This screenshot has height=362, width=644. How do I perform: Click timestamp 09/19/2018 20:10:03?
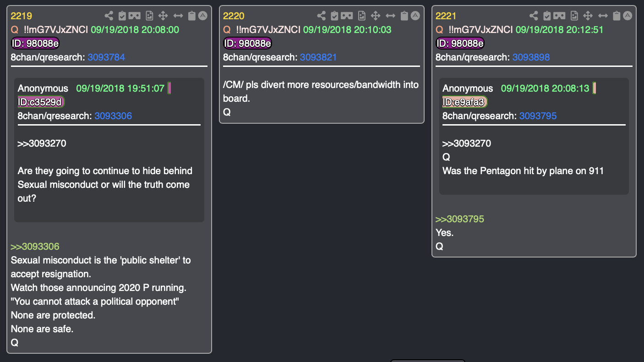347,30
